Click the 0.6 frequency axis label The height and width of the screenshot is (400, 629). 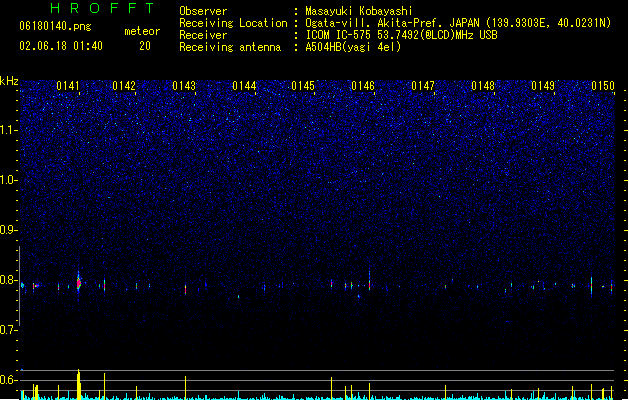(9, 380)
